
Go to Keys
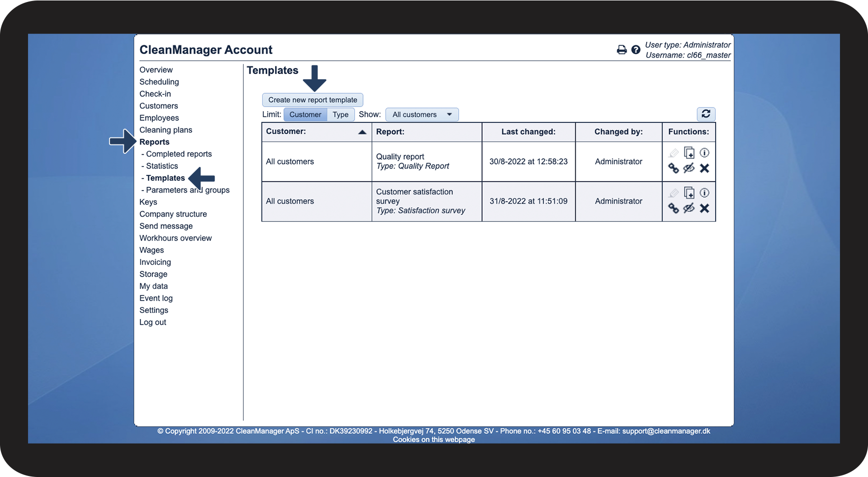point(148,202)
